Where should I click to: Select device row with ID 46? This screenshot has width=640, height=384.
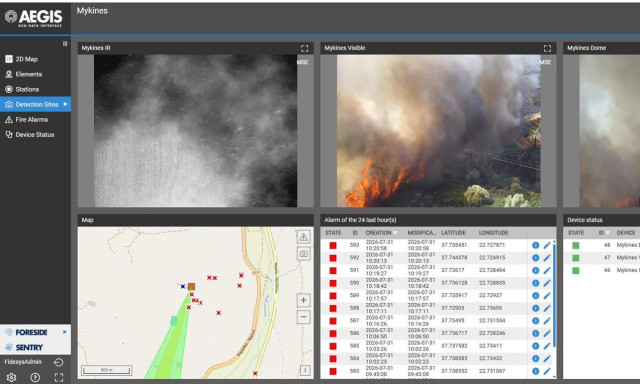(x=602, y=271)
